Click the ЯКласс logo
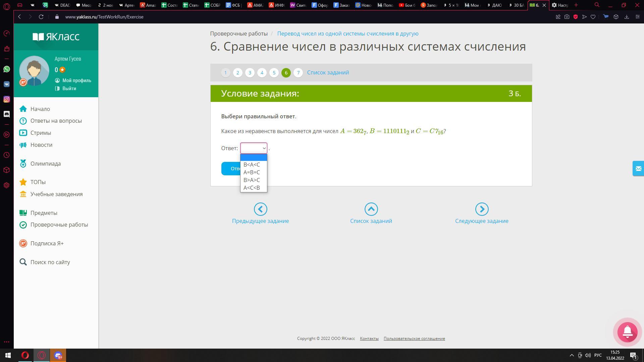Image resolution: width=644 pixels, height=362 pixels. pos(56,37)
